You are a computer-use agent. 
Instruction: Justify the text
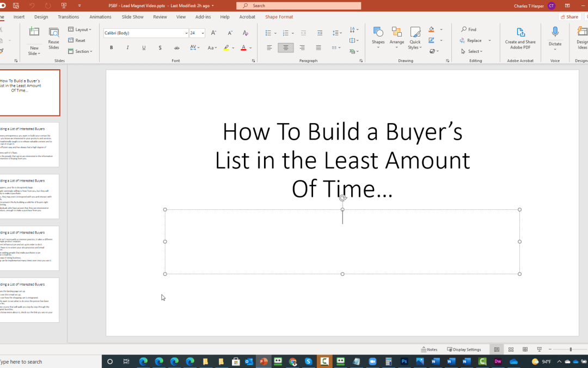(318, 47)
